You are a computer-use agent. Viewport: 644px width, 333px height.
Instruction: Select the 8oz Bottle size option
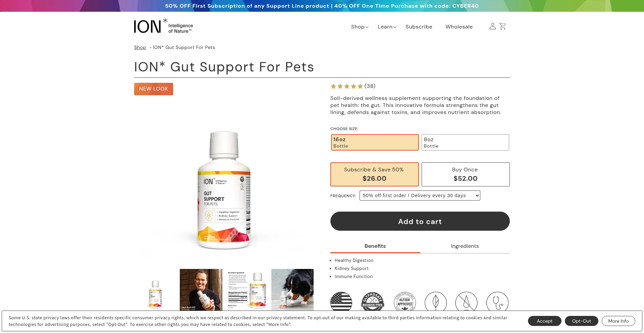coord(465,143)
